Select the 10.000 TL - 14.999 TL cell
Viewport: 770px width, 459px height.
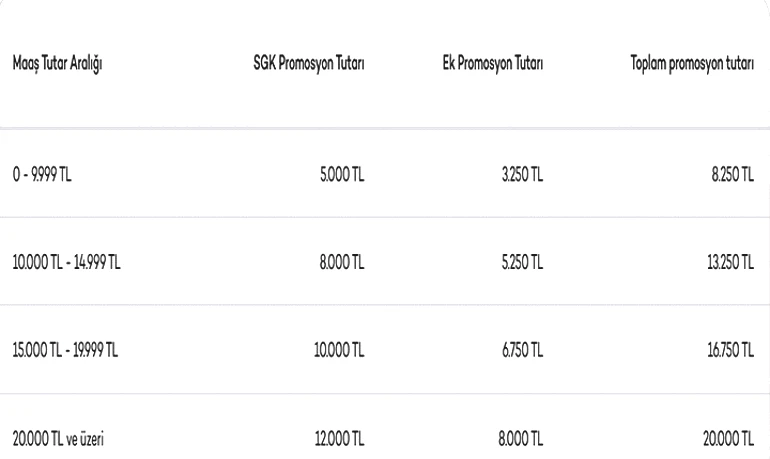66,264
